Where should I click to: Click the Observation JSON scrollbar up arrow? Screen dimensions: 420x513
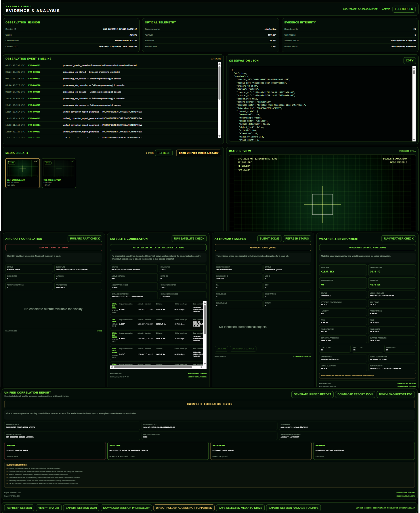click(x=414, y=68)
